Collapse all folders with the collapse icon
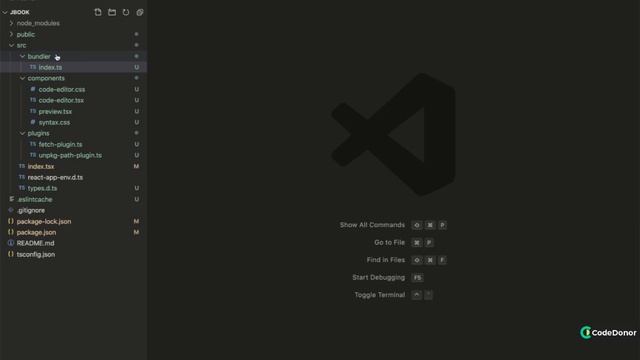640x360 pixels. click(x=140, y=12)
